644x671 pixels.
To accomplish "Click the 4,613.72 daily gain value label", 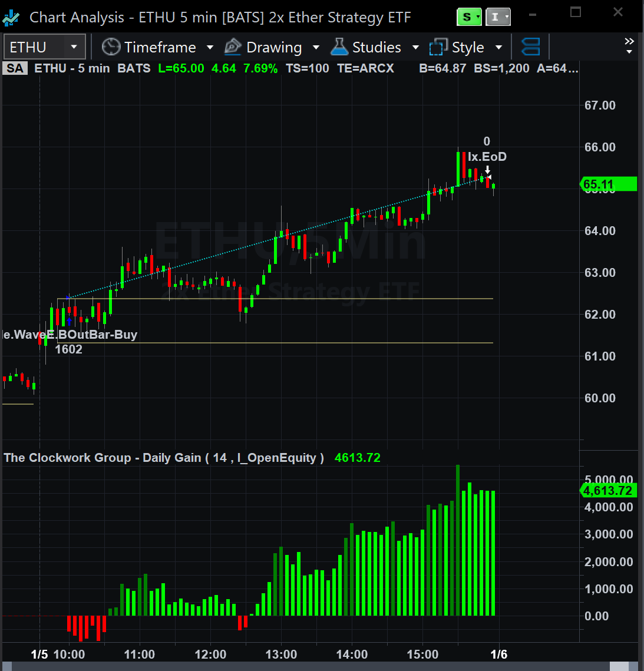I will pyautogui.click(x=608, y=490).
